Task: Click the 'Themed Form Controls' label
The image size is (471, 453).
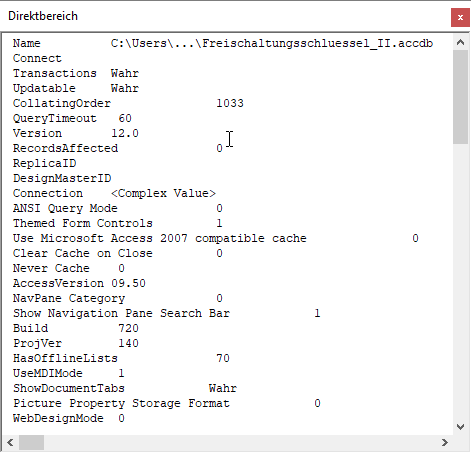Action: click(83, 223)
